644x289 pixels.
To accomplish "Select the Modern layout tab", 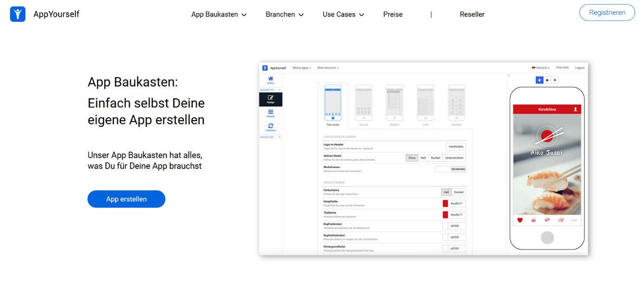I will pos(394,106).
